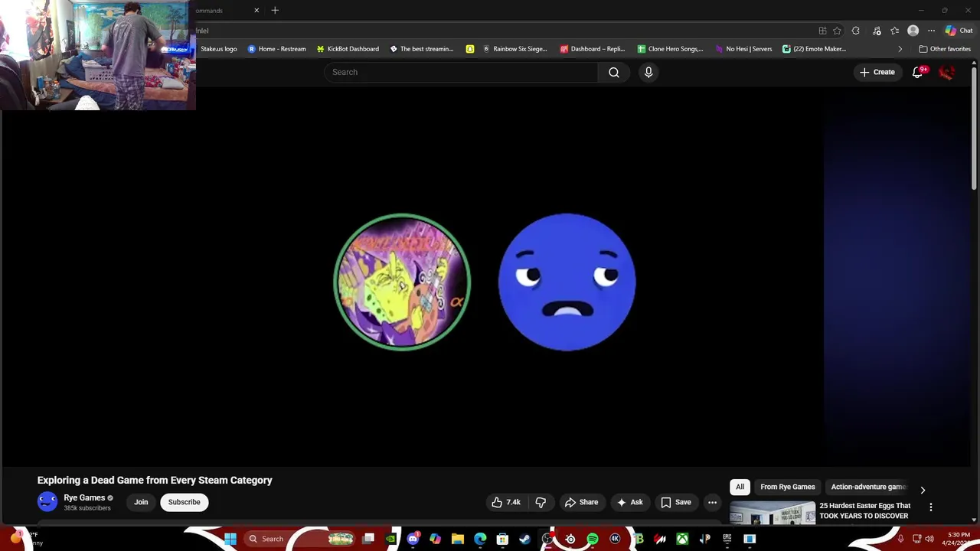
Task: Open Rainbow Six Siege bookmark
Action: click(x=514, y=49)
